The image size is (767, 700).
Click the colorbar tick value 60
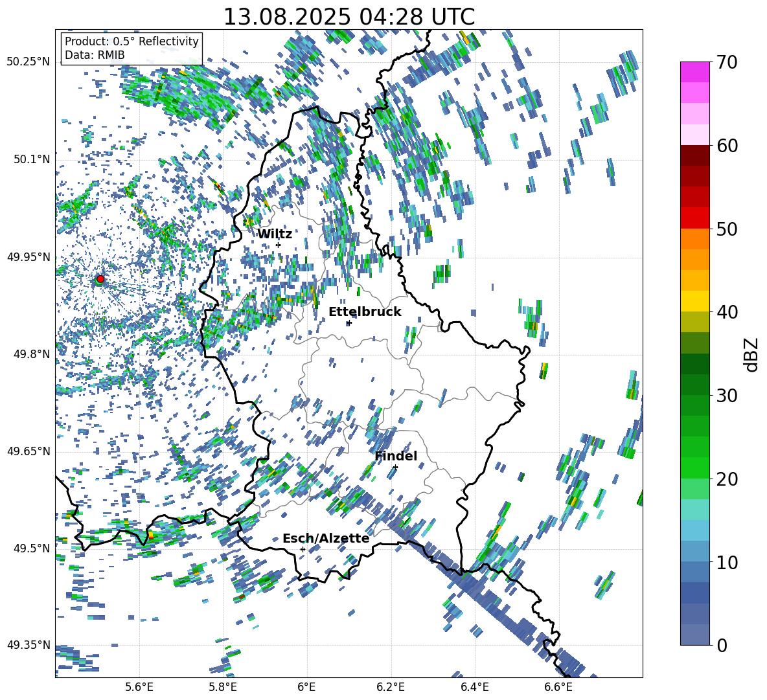point(727,146)
